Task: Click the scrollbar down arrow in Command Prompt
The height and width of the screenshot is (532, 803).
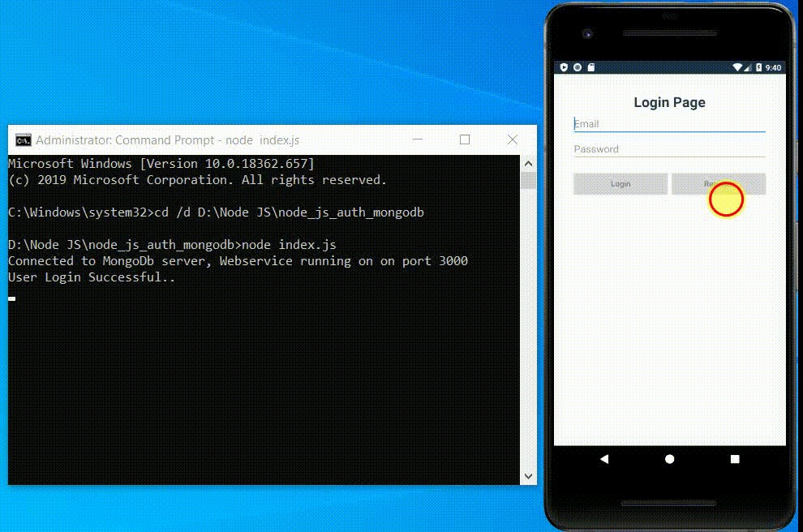Action: [x=528, y=476]
